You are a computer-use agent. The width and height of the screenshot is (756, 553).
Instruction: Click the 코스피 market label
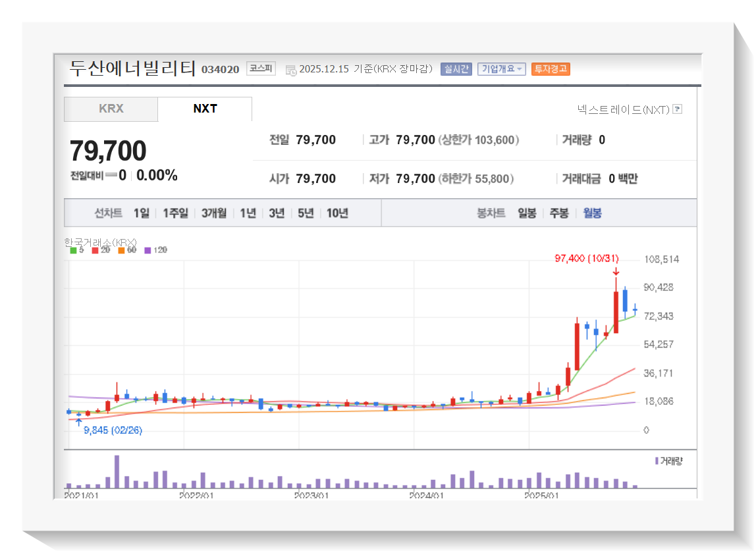pos(261,68)
